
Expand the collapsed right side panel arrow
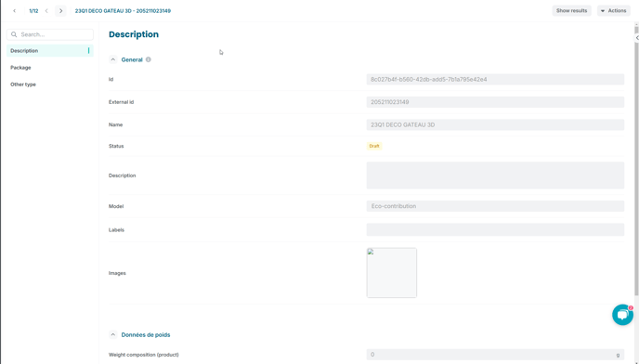coord(636,37)
